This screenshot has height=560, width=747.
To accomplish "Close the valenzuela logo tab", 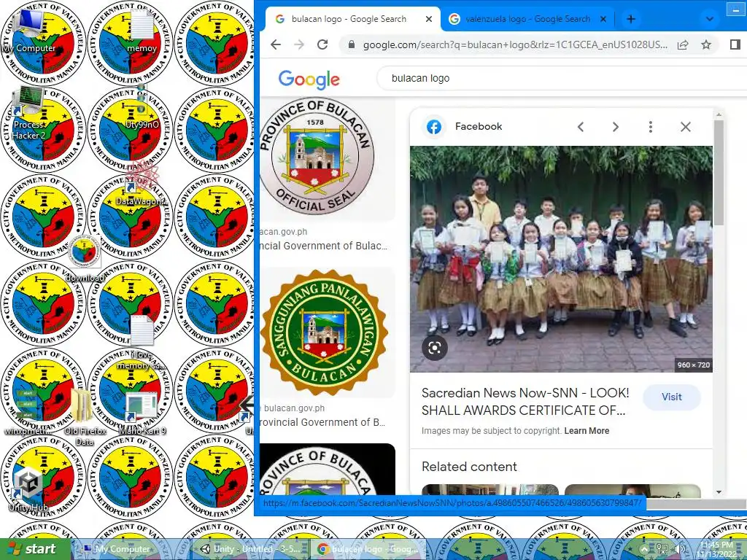I will click(x=603, y=19).
